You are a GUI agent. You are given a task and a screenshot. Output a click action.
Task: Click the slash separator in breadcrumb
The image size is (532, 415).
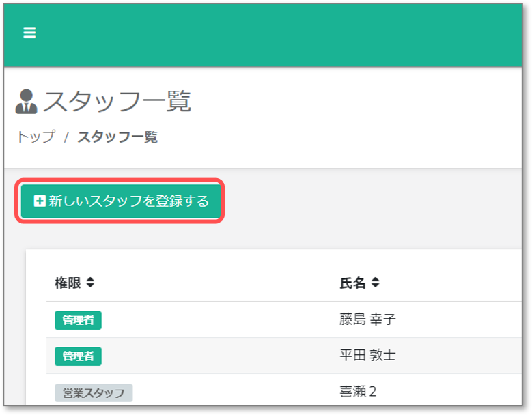click(x=66, y=137)
